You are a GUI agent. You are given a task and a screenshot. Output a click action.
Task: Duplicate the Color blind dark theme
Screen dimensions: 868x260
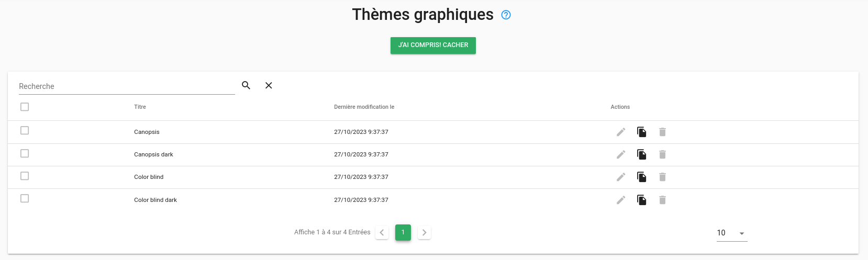641,200
